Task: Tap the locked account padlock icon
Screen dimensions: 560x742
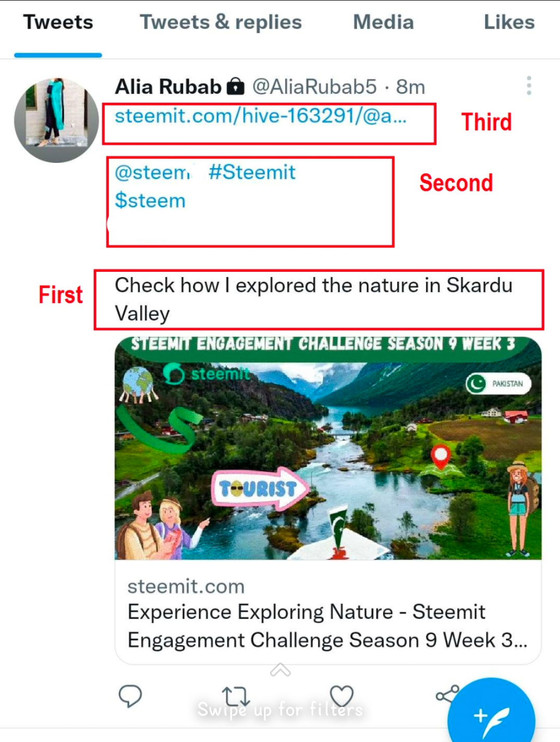Action: (236, 87)
